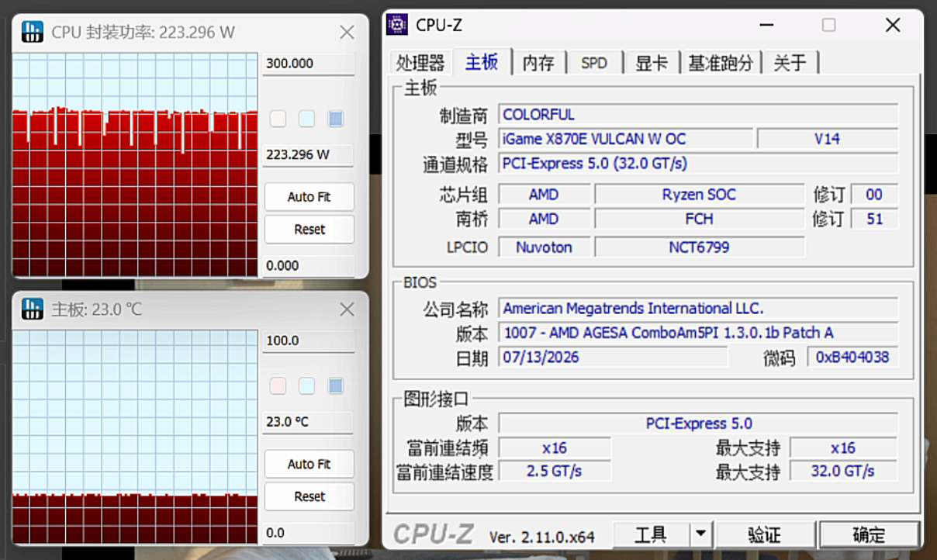This screenshot has height=560, width=937.
Task: Click the FCH southbridge value
Action: coord(699,219)
